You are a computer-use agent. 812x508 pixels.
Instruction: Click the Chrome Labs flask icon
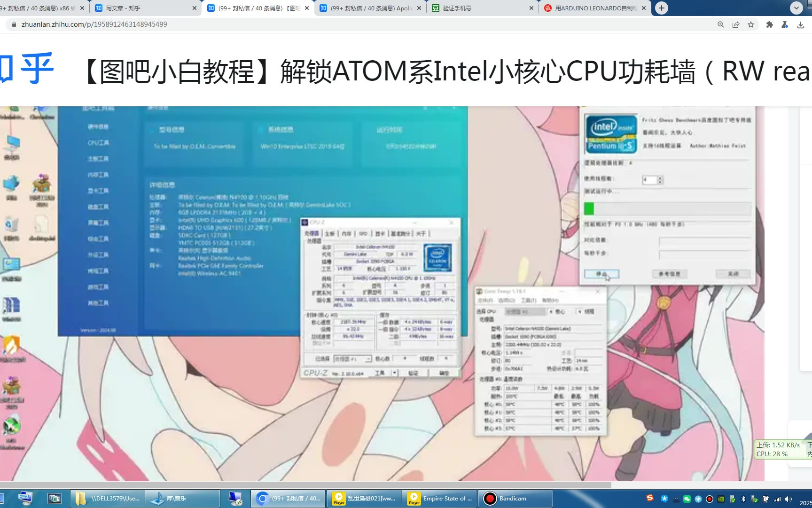[785, 24]
